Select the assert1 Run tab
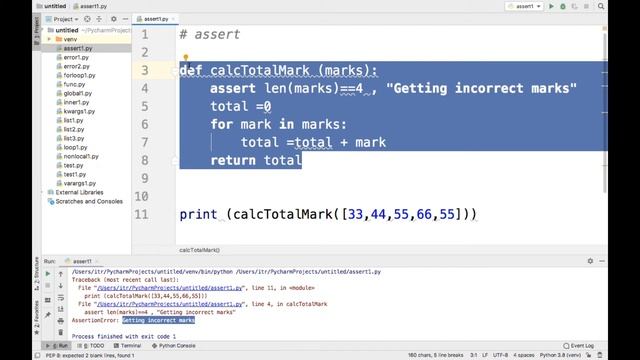The image size is (640, 360). pos(81,261)
